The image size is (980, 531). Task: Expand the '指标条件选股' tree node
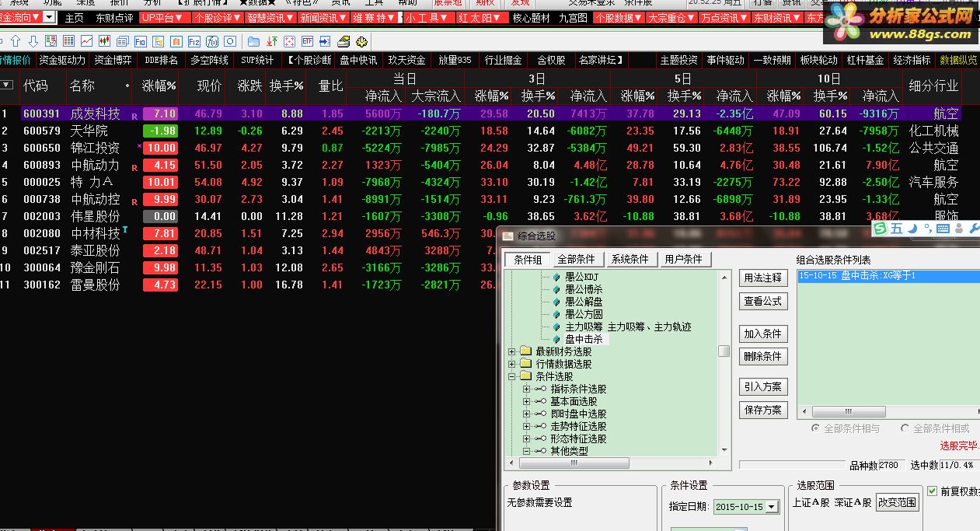(526, 389)
